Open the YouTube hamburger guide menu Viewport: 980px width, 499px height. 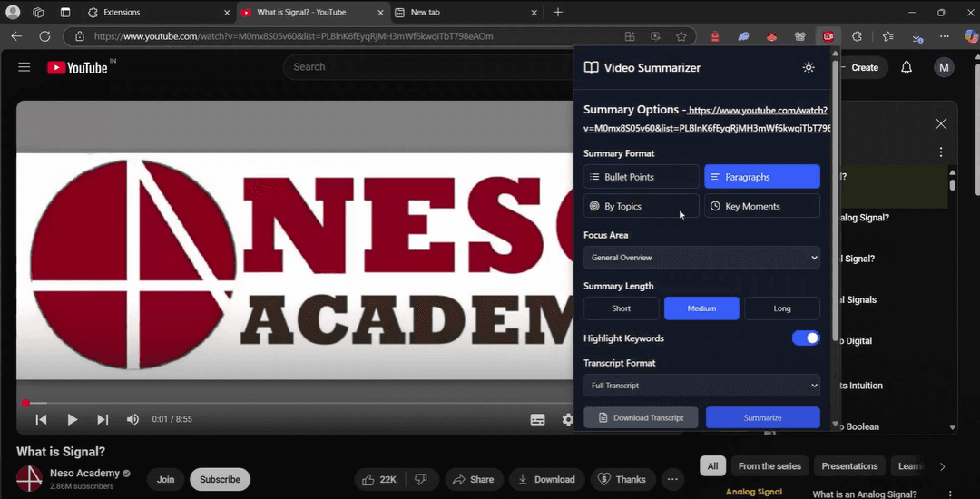[x=24, y=67]
